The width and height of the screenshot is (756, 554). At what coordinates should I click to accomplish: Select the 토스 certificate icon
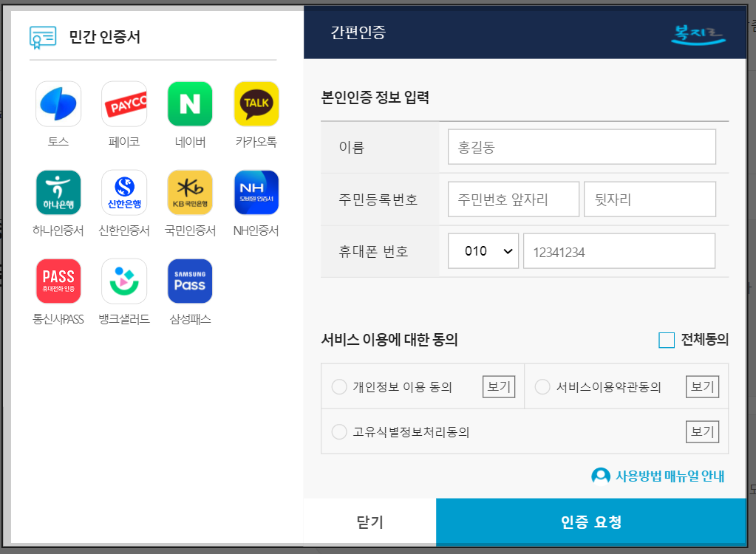click(x=58, y=103)
